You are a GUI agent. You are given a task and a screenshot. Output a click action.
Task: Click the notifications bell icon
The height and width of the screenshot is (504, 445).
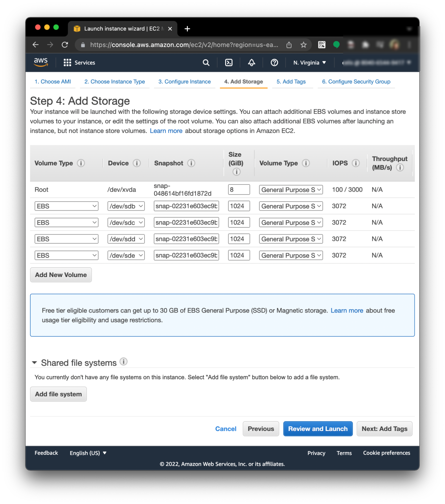(251, 63)
